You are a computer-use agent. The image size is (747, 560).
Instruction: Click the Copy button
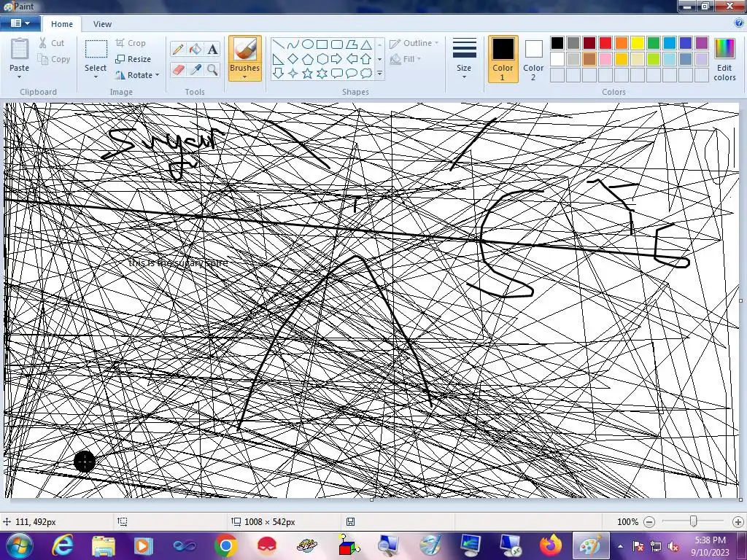(x=54, y=59)
